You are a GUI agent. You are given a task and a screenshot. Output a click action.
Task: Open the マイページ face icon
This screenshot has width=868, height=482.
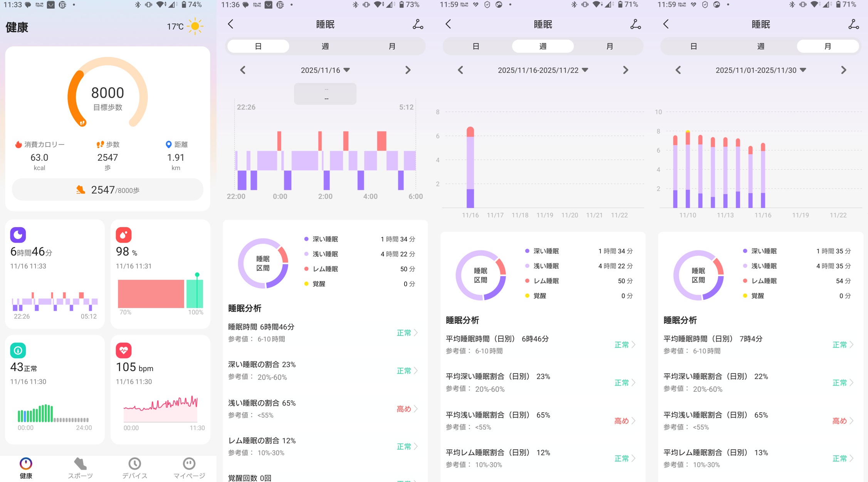coord(189,464)
